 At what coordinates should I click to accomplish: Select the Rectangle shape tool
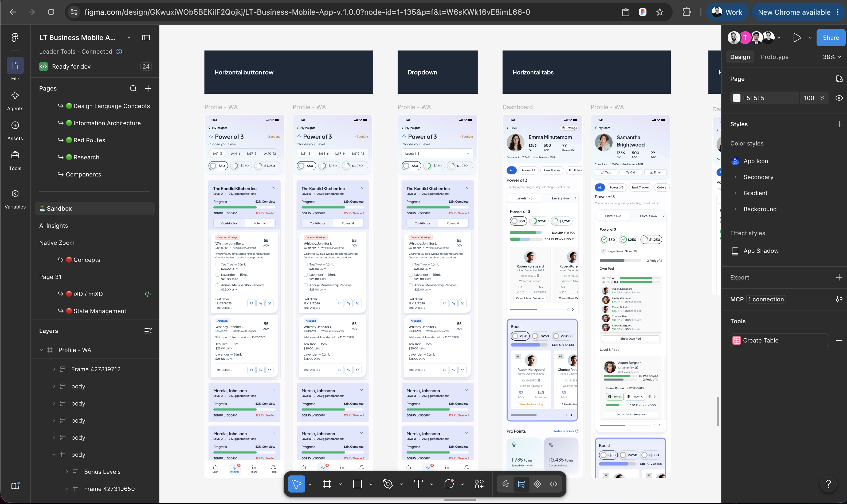[x=357, y=484]
